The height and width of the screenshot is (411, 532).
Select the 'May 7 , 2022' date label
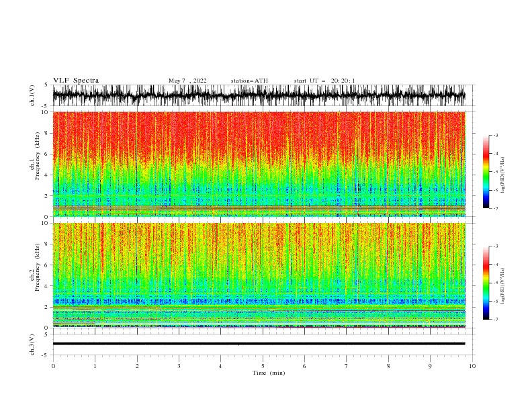point(187,81)
